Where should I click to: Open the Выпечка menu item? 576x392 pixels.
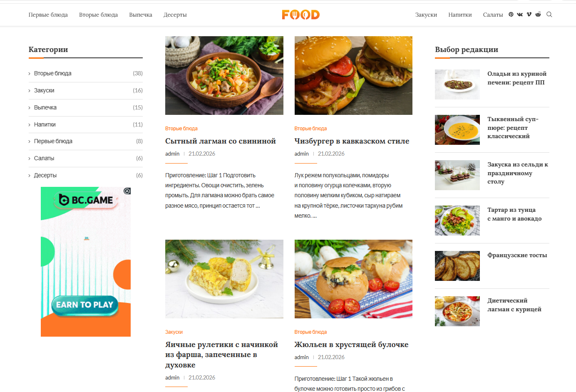[x=141, y=15]
